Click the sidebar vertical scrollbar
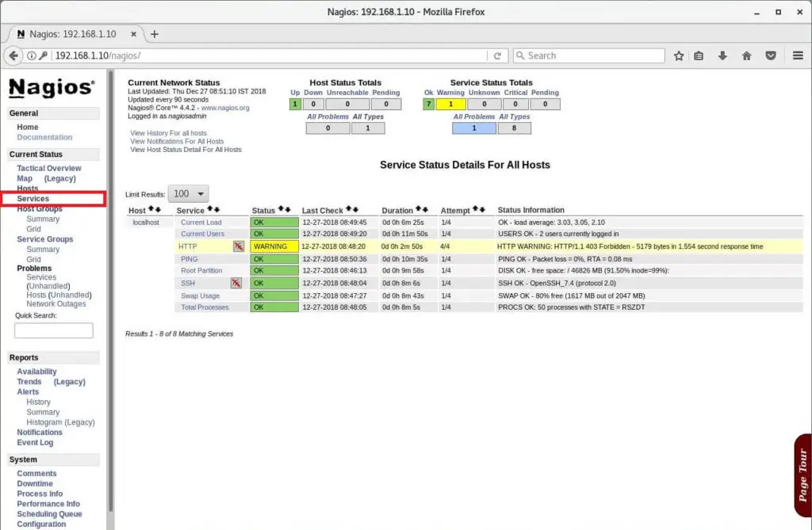The height and width of the screenshot is (530, 812). coord(110,290)
